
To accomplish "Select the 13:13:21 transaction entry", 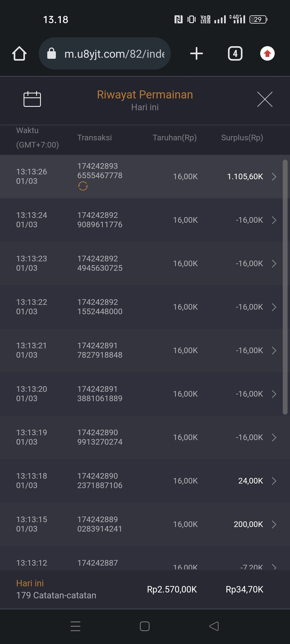I will click(100, 350).
